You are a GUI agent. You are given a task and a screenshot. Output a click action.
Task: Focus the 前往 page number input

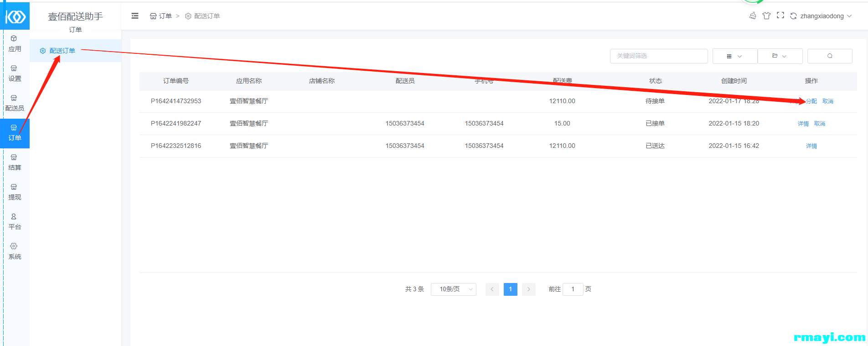point(573,289)
